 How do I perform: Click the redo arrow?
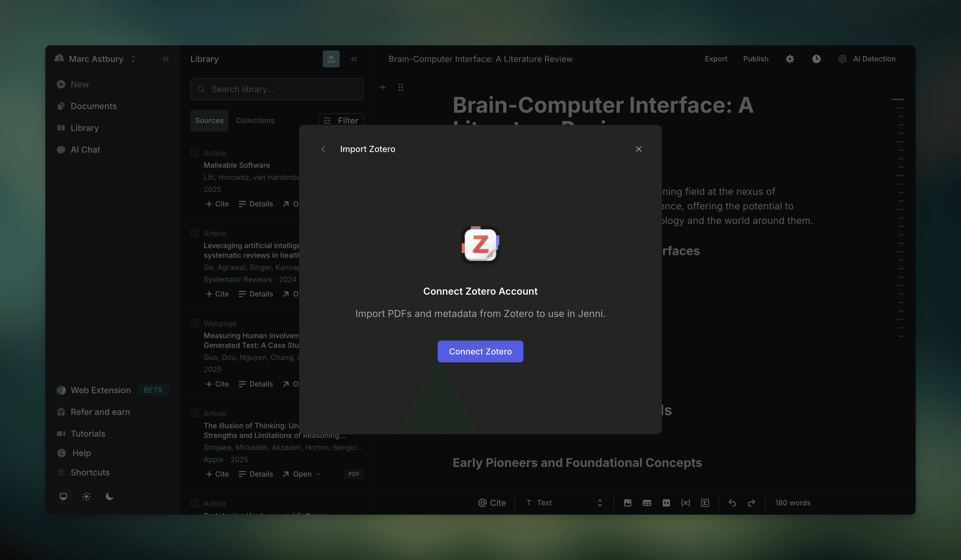coord(751,503)
